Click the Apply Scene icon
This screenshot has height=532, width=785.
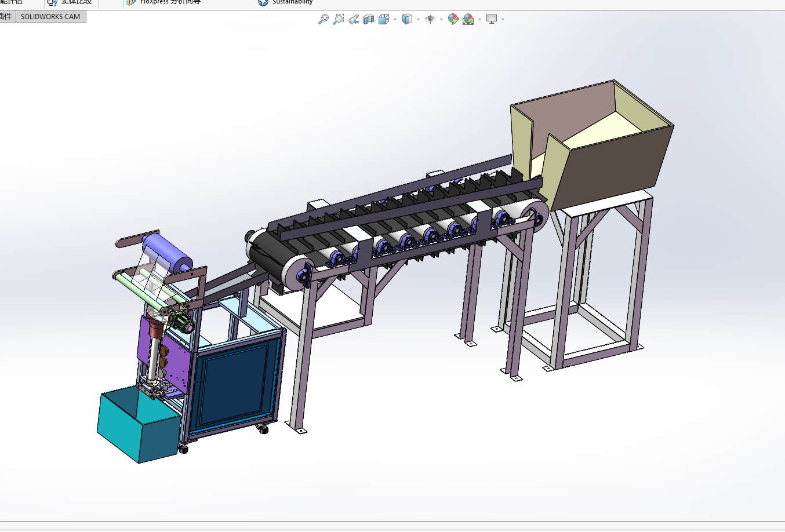(468, 19)
